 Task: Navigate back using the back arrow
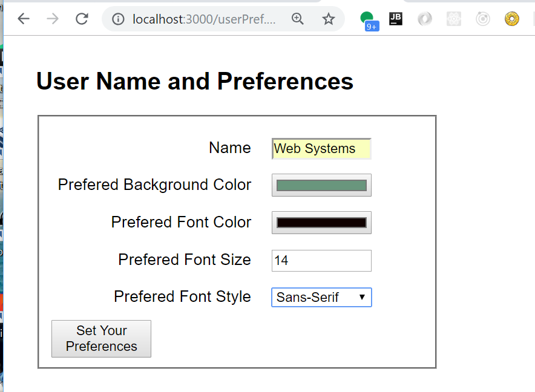pyautogui.click(x=23, y=19)
